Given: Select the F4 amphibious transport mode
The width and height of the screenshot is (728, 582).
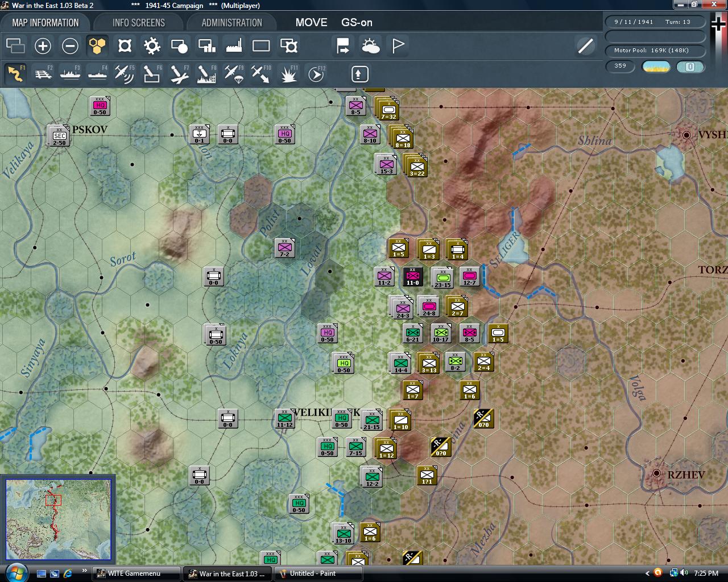Looking at the screenshot, I should point(97,74).
